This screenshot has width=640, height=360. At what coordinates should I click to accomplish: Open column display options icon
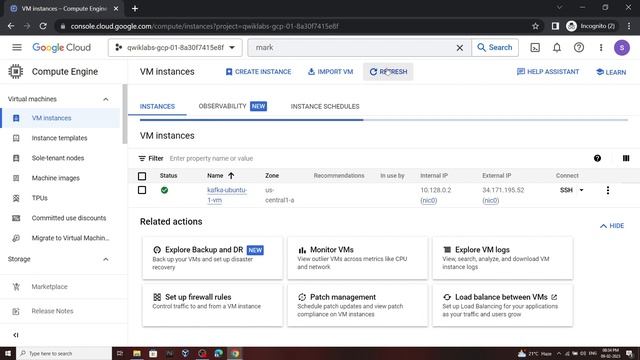click(x=626, y=158)
